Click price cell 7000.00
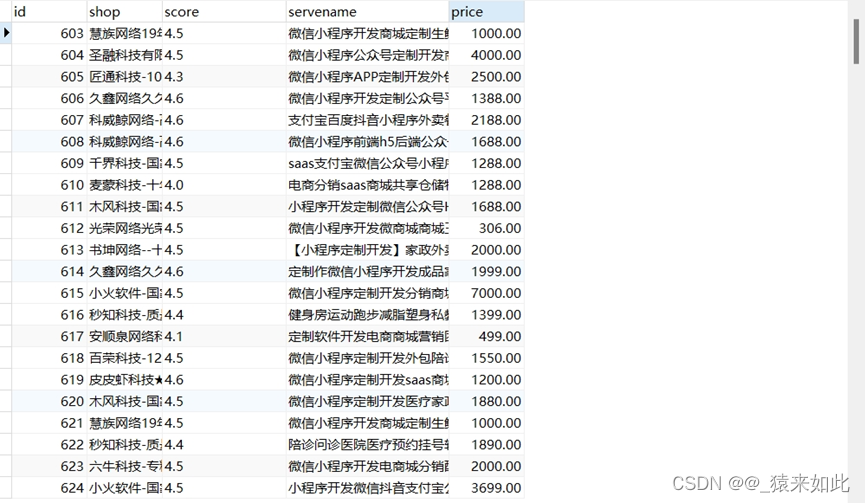 (487, 293)
